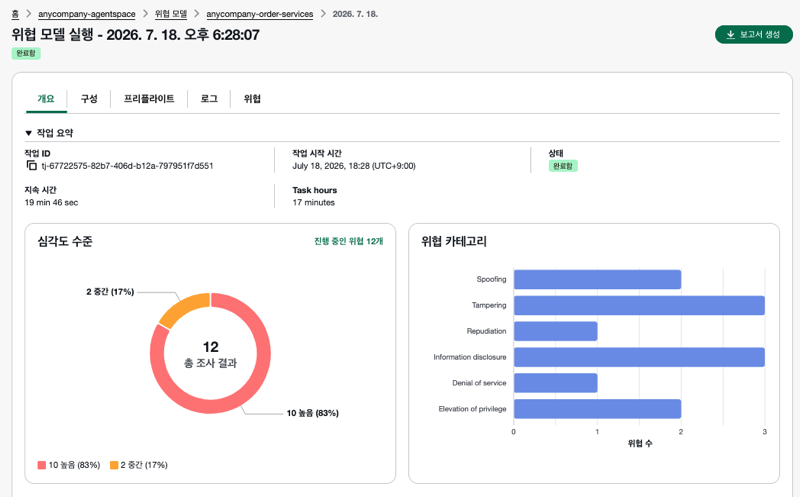
Task: Select the Repudiation bar in chart
Action: tap(556, 331)
